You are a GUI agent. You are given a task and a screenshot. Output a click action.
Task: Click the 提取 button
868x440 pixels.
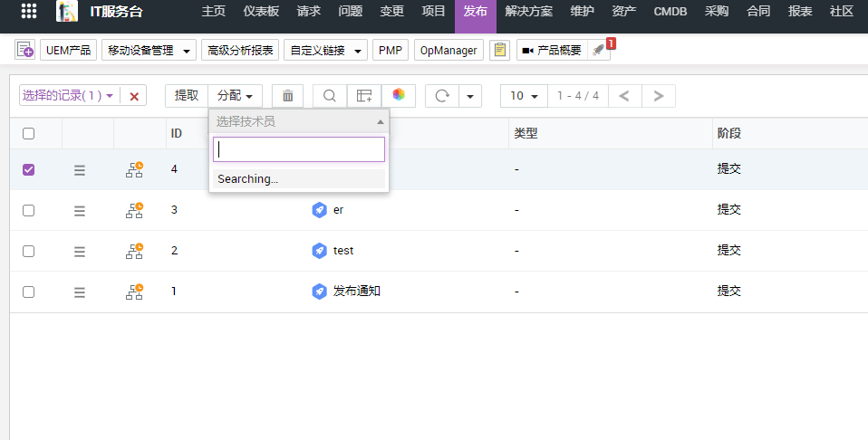pyautogui.click(x=187, y=96)
